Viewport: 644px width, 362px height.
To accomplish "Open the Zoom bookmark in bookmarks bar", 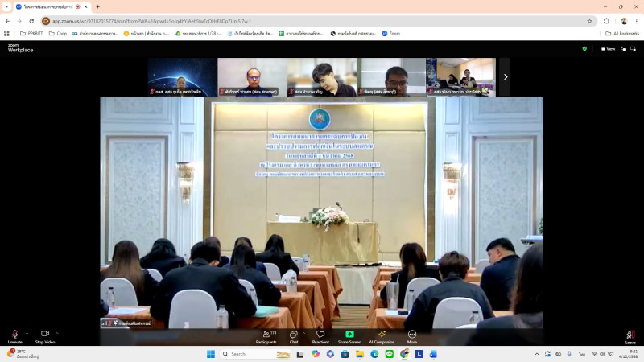I will click(390, 34).
